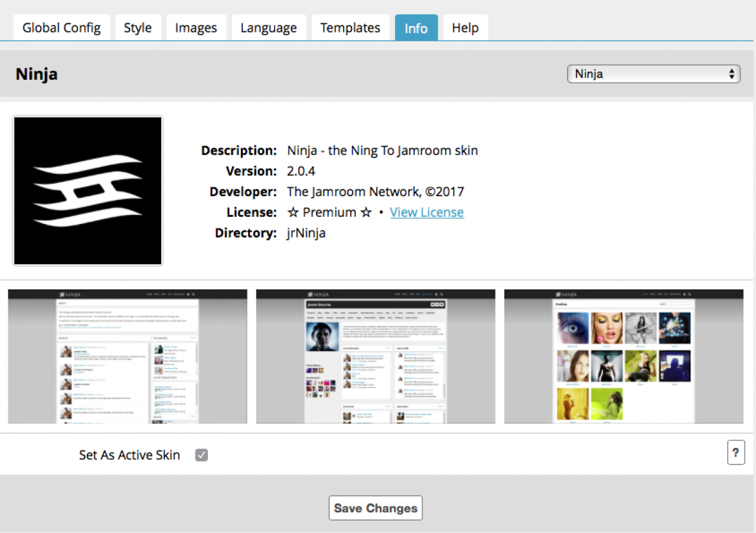Open the Profiles grid screenshot thumbnail
The width and height of the screenshot is (756, 533).
[x=624, y=356]
